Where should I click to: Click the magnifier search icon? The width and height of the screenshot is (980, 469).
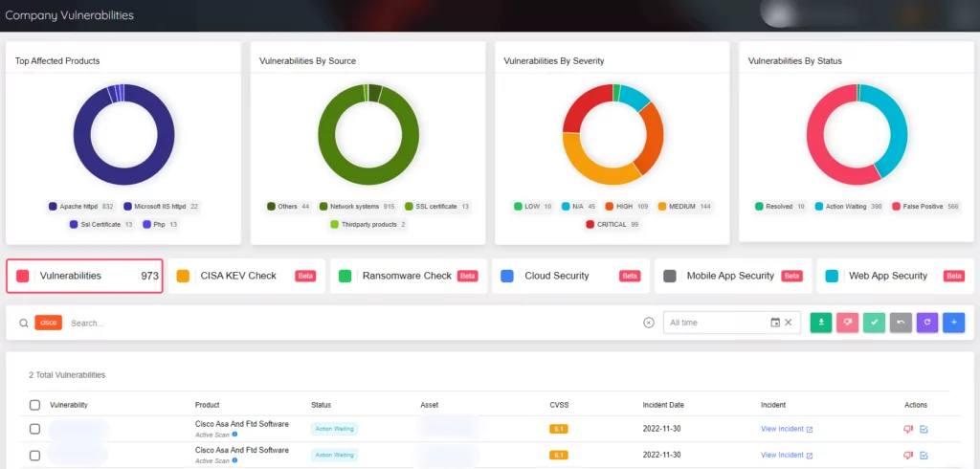[x=23, y=324]
